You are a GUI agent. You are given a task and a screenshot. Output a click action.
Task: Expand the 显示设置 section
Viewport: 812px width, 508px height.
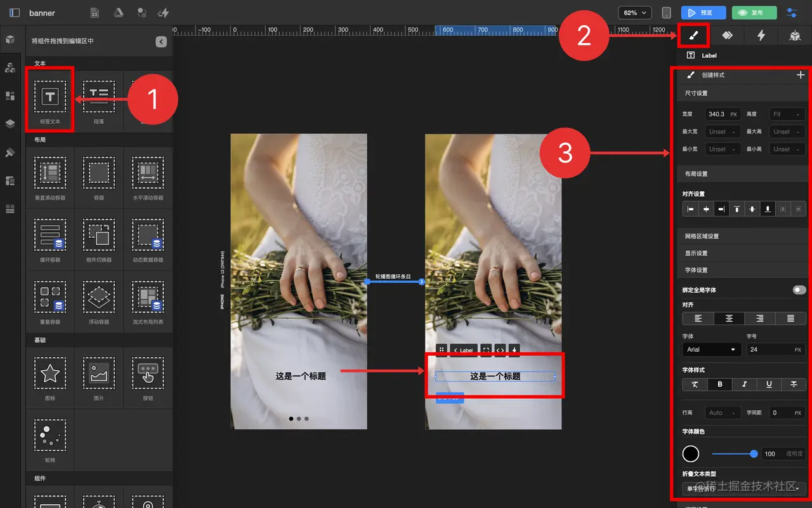pyautogui.click(x=743, y=253)
